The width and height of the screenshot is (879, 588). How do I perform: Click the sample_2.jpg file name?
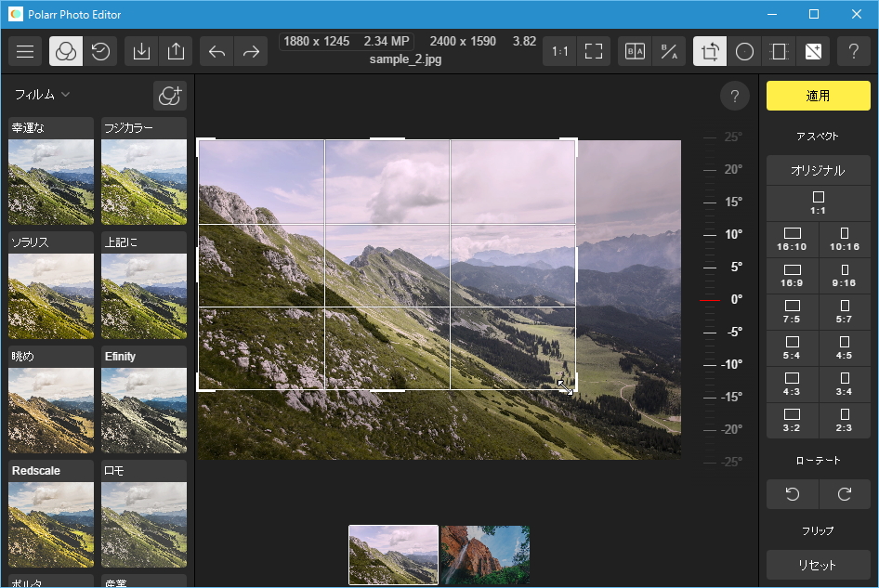click(405, 59)
